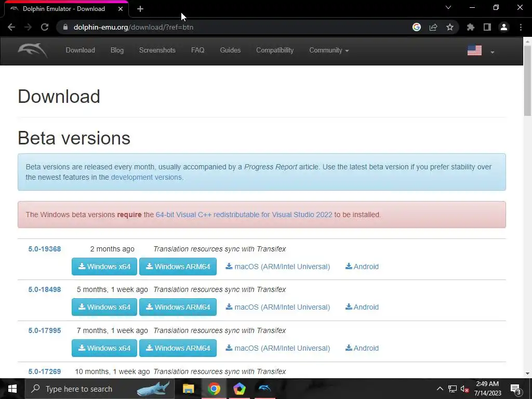Viewport: 532px width, 399px height.
Task: Click the page vertical scrollbar thumb
Action: click(x=527, y=81)
